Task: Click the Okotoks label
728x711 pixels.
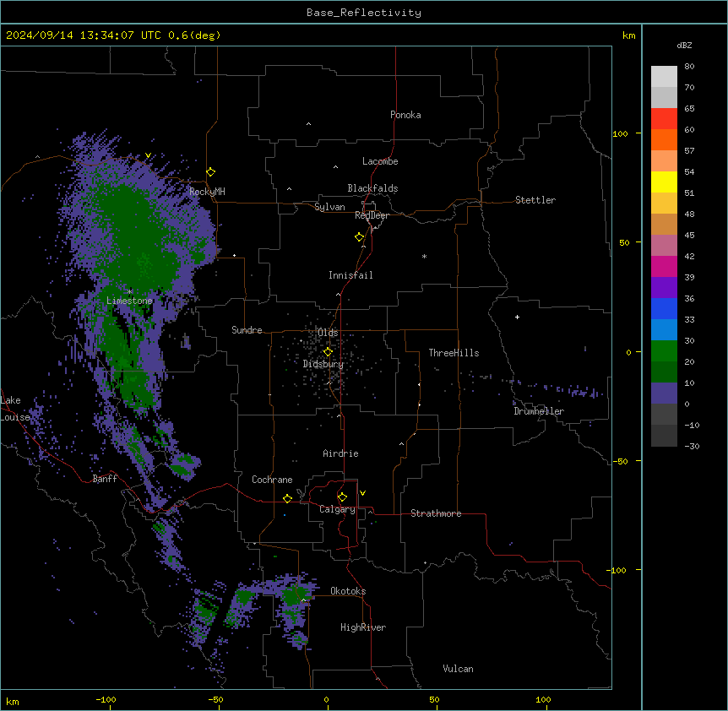Action: click(348, 591)
